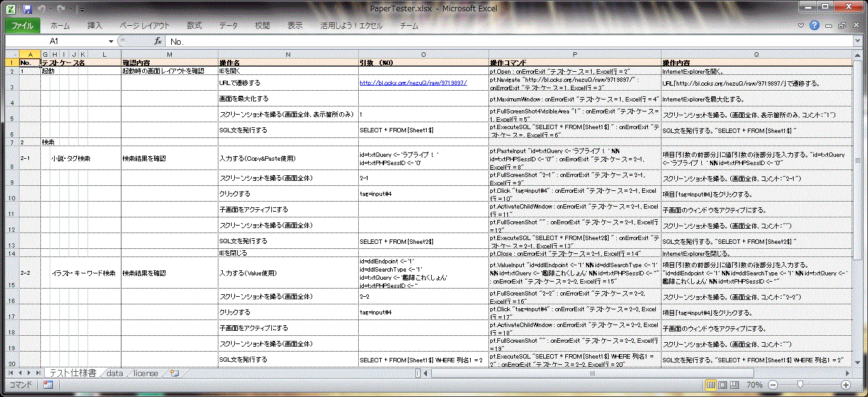The width and height of the screenshot is (868, 397).
Task: Click the Name Box showing A1
Action: 56,41
